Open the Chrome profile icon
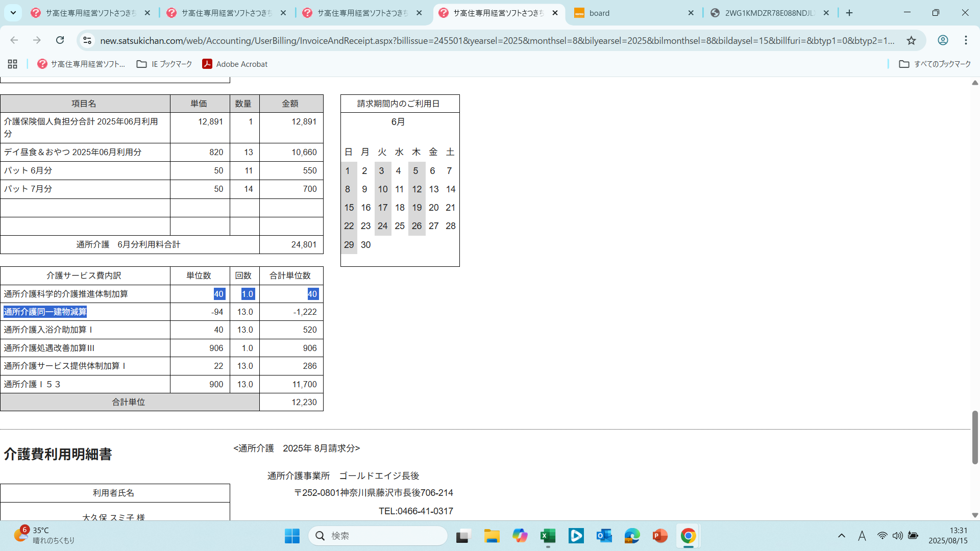 [943, 40]
